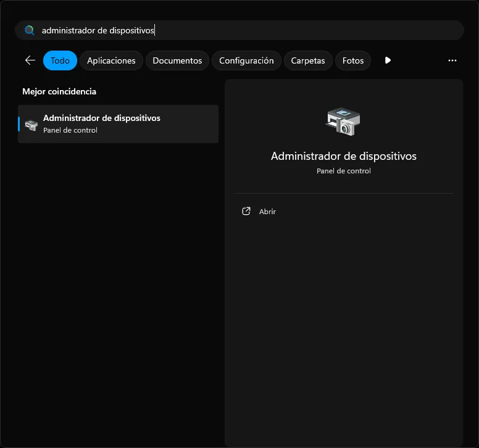Viewport: 479px width, 448px height.
Task: Select the Todo filter tab
Action: coord(60,60)
